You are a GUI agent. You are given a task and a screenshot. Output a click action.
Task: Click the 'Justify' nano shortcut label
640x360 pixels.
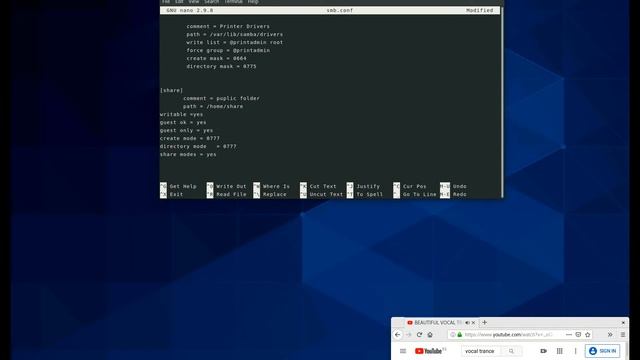(368, 186)
